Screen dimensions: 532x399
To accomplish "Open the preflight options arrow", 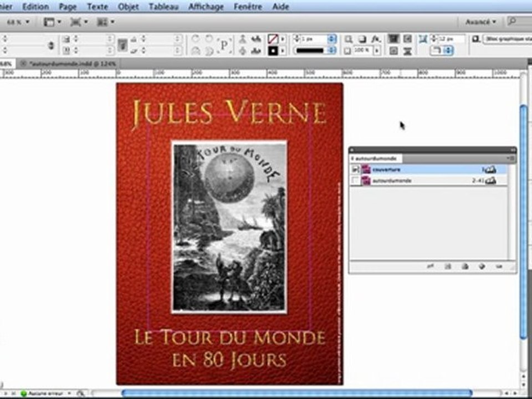I will [69, 393].
